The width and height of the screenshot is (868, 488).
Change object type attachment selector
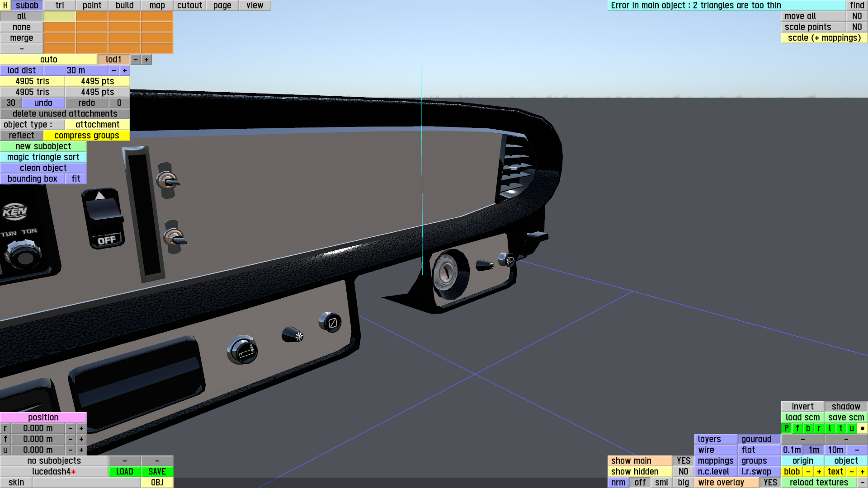coord(97,124)
